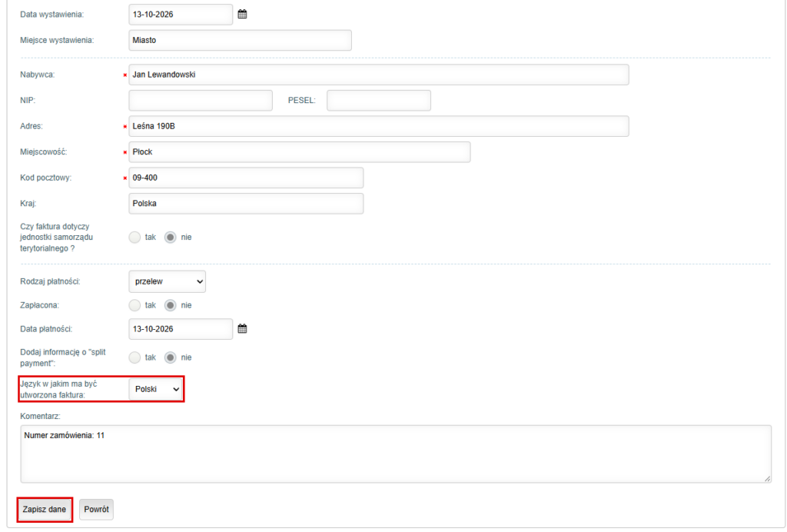Click the Zapisz dane button
The width and height of the screenshot is (787, 532).
click(45, 510)
